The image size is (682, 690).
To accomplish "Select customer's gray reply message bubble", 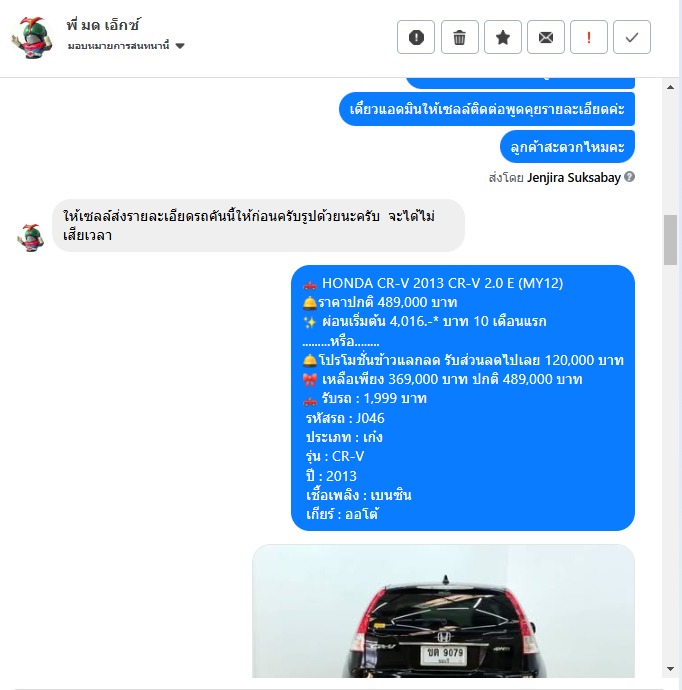I will [x=258, y=226].
